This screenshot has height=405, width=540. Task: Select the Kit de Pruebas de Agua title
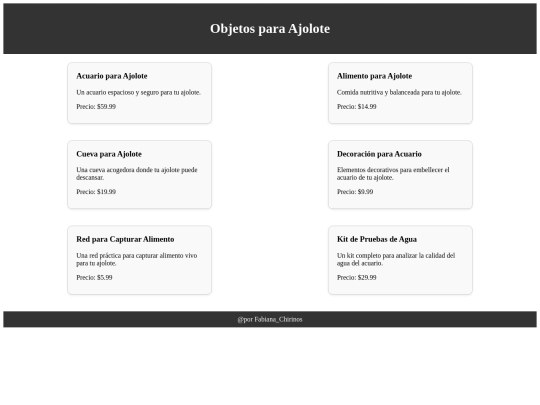(x=377, y=239)
